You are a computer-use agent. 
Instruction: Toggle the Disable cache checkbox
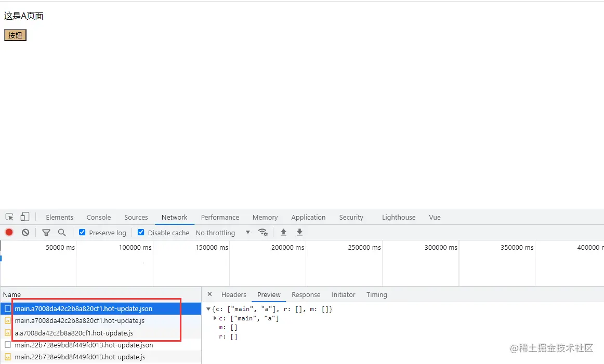(141, 233)
